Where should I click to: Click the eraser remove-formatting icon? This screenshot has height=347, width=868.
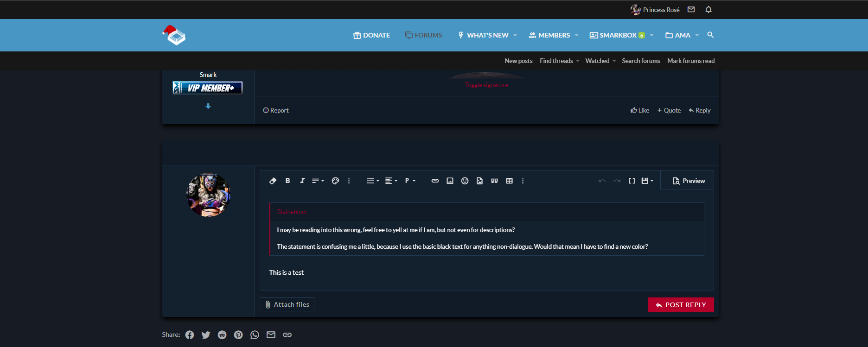273,181
